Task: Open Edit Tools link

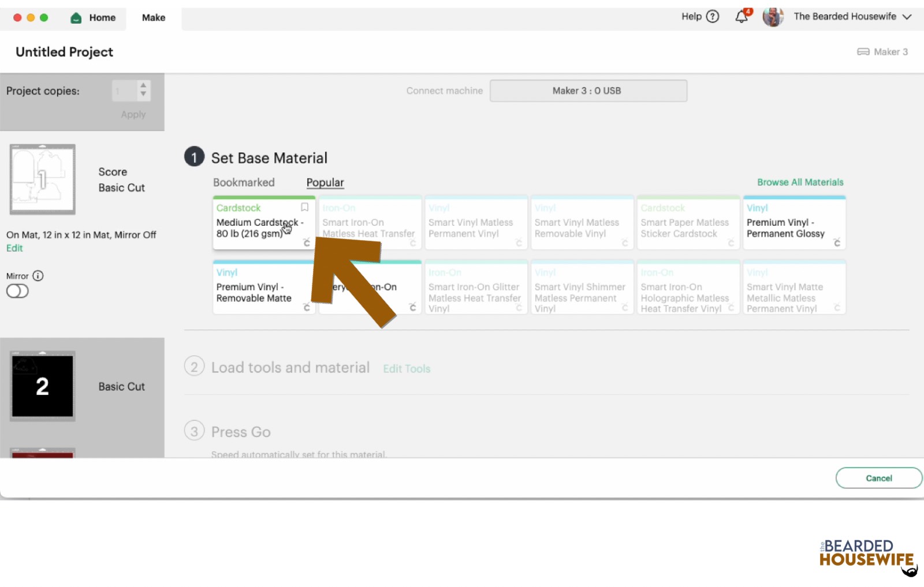Action: [407, 368]
